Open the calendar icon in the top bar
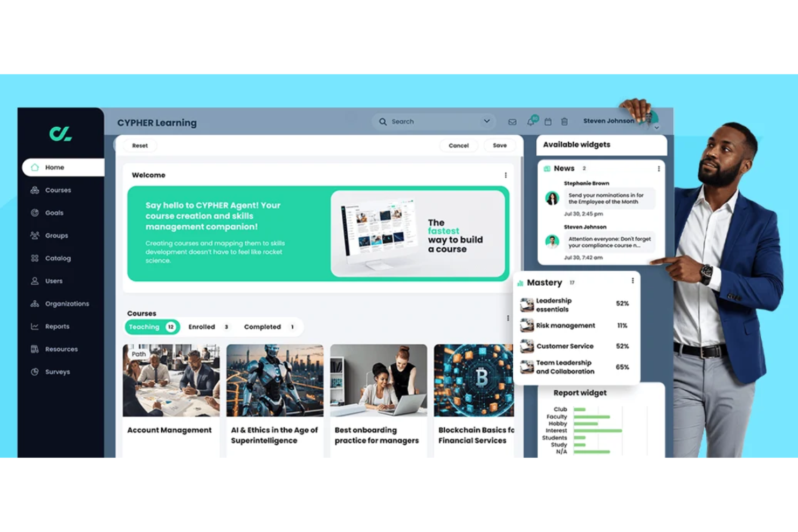 548,122
